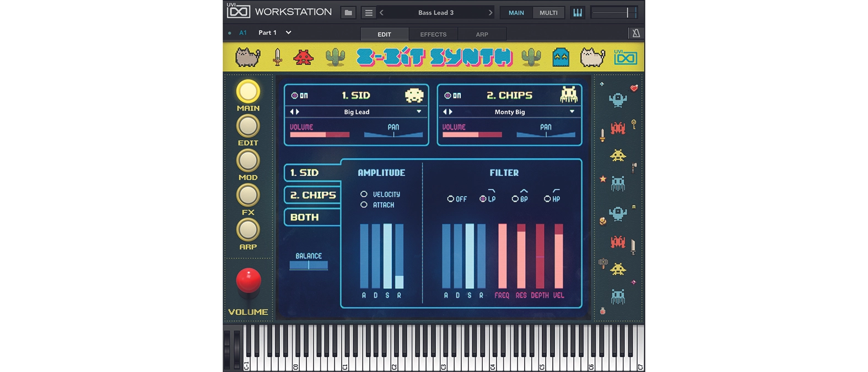
Task: Switch to MAIN view
Action: click(x=516, y=13)
